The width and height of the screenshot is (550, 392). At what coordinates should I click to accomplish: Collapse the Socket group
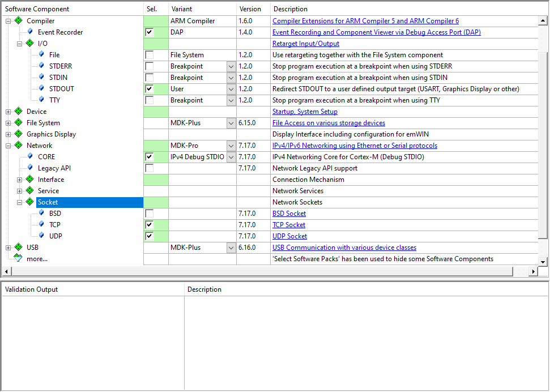[x=19, y=202]
